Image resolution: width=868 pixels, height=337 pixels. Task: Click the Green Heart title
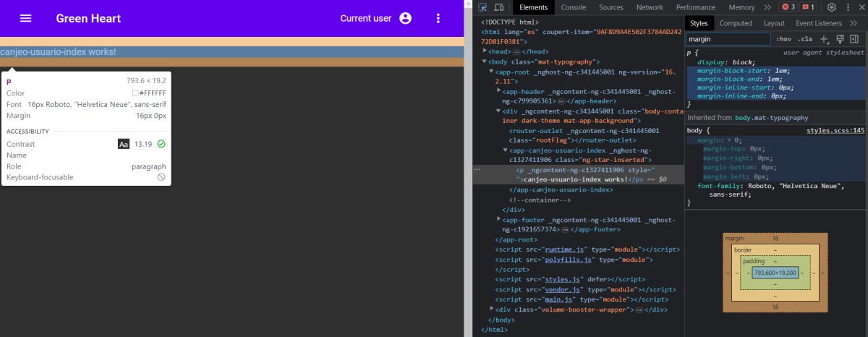coord(88,18)
